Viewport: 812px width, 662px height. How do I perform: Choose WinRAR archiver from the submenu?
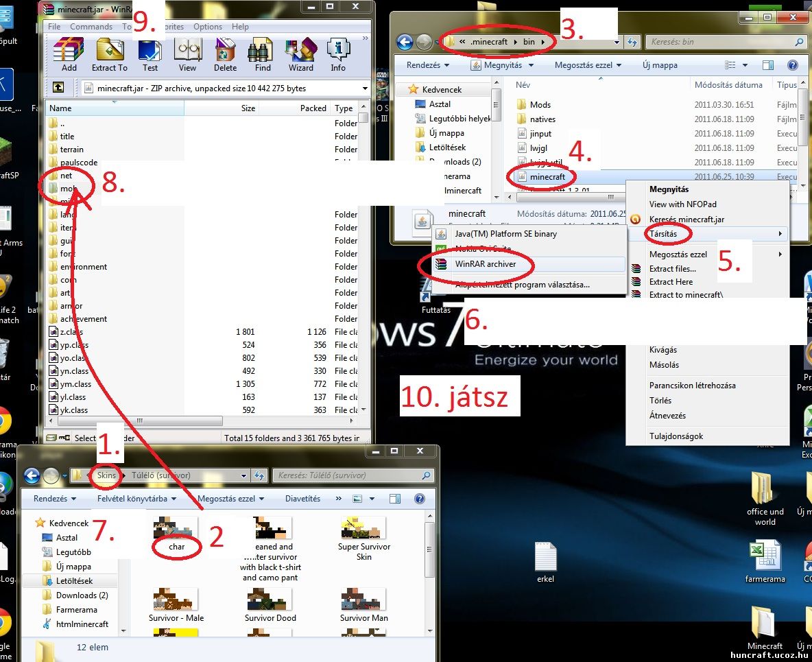529,264
